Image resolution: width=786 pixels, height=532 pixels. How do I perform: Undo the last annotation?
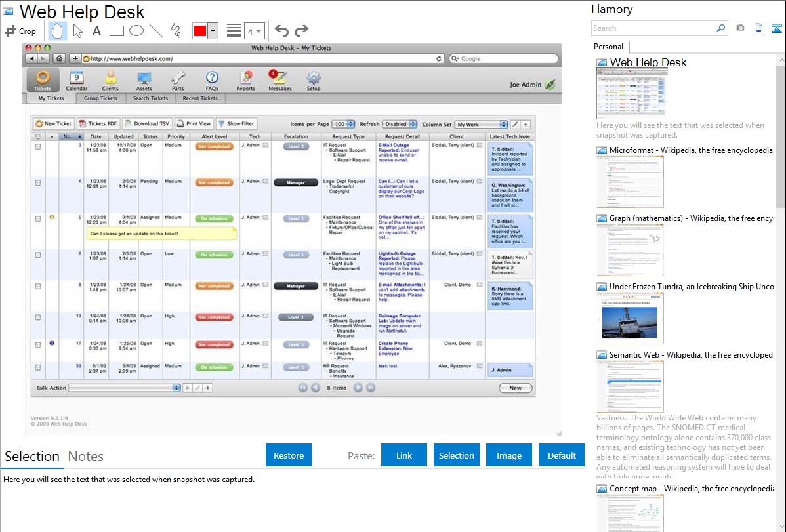[x=281, y=31]
